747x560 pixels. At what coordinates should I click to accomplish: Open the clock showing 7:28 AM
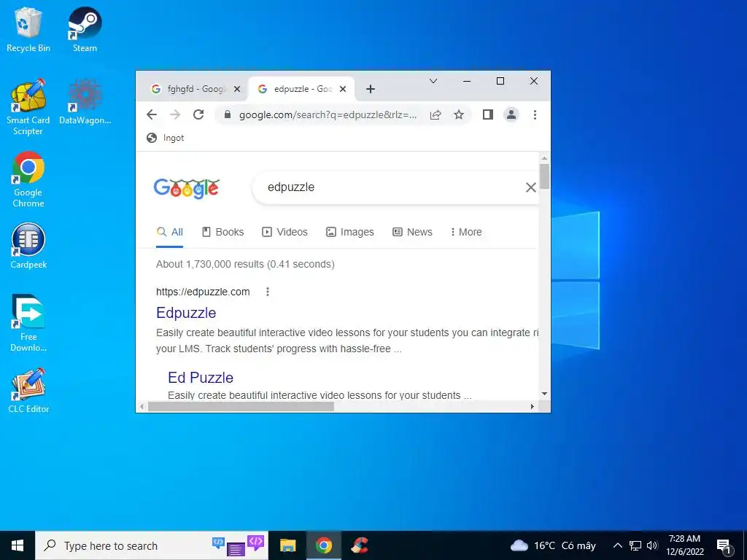[x=684, y=545]
